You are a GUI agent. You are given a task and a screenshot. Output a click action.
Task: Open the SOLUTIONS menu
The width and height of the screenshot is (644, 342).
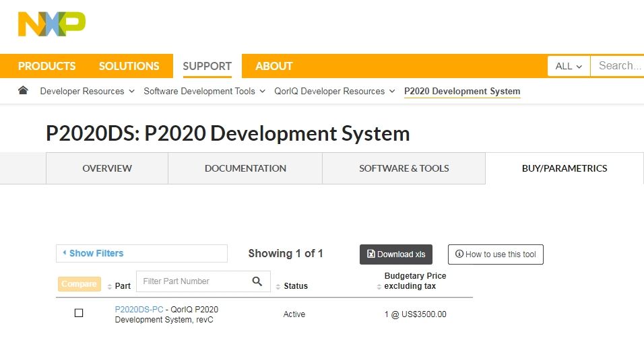pos(129,66)
